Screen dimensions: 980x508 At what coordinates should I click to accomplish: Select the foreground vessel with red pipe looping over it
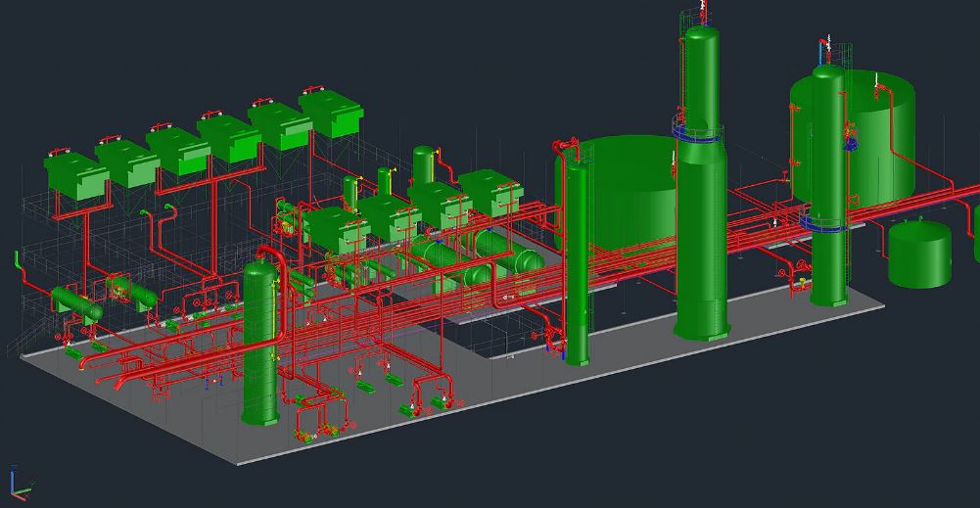(x=260, y=343)
